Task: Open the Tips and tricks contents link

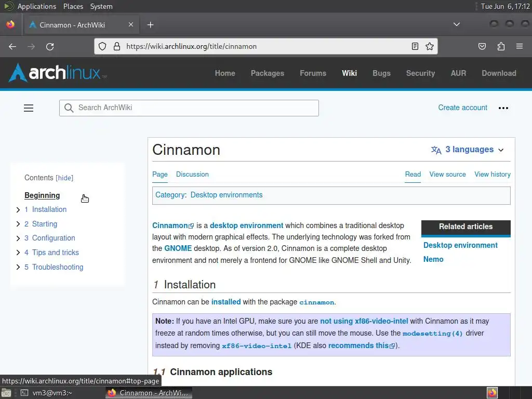Action: click(55, 252)
